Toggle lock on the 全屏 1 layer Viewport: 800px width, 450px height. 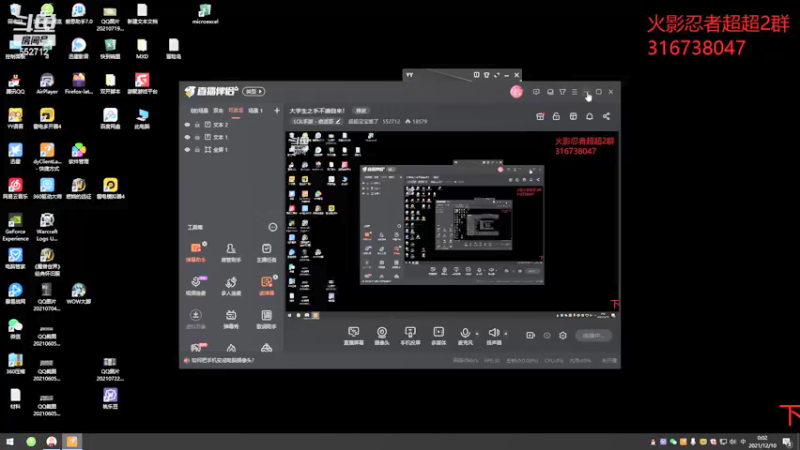[x=197, y=149]
